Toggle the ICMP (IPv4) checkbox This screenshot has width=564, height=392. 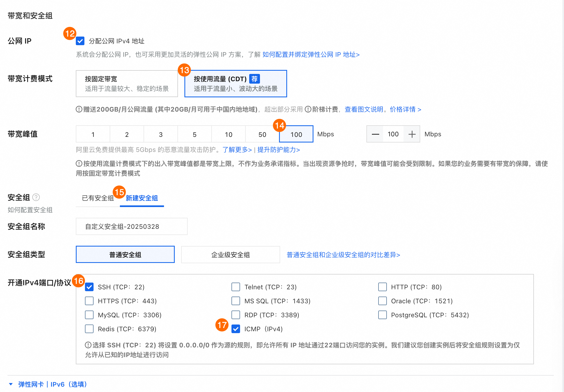(236, 329)
